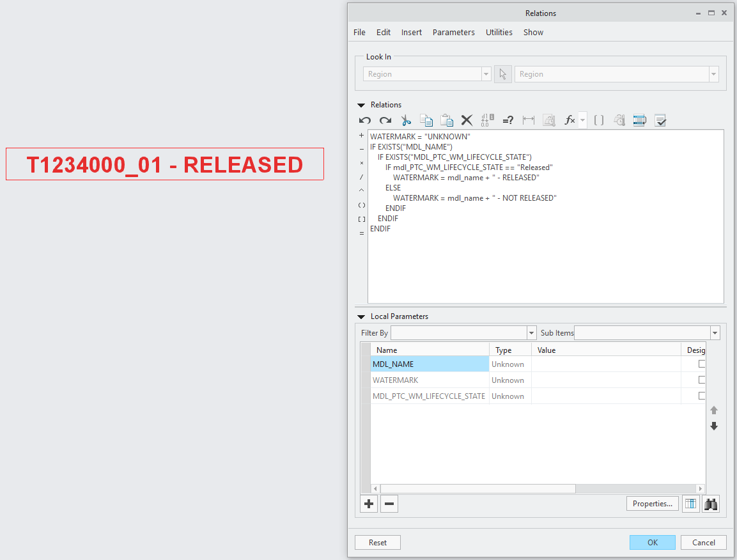Add new parameter with plus button
The image size is (737, 560).
tap(369, 504)
